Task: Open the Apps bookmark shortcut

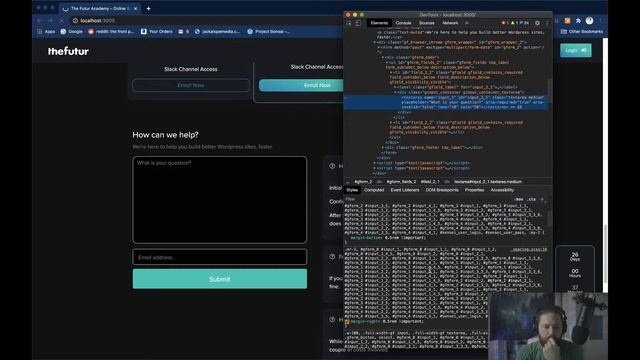Action: pyautogui.click(x=46, y=31)
